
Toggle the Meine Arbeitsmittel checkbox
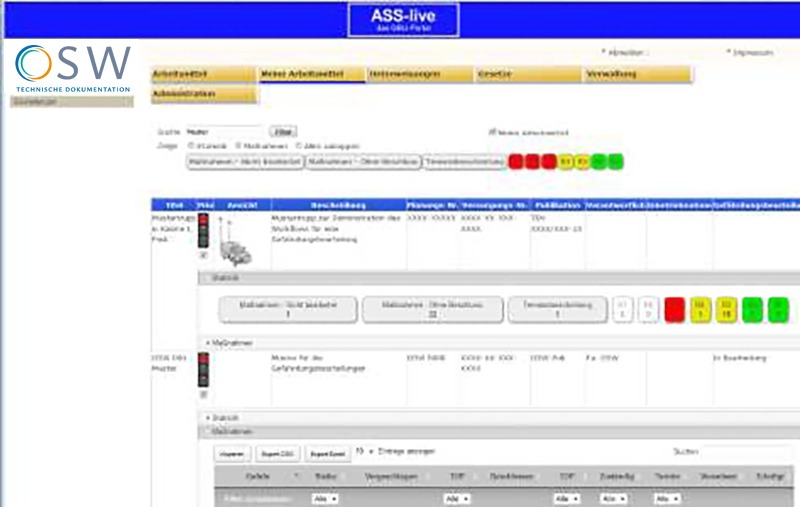coord(491,132)
